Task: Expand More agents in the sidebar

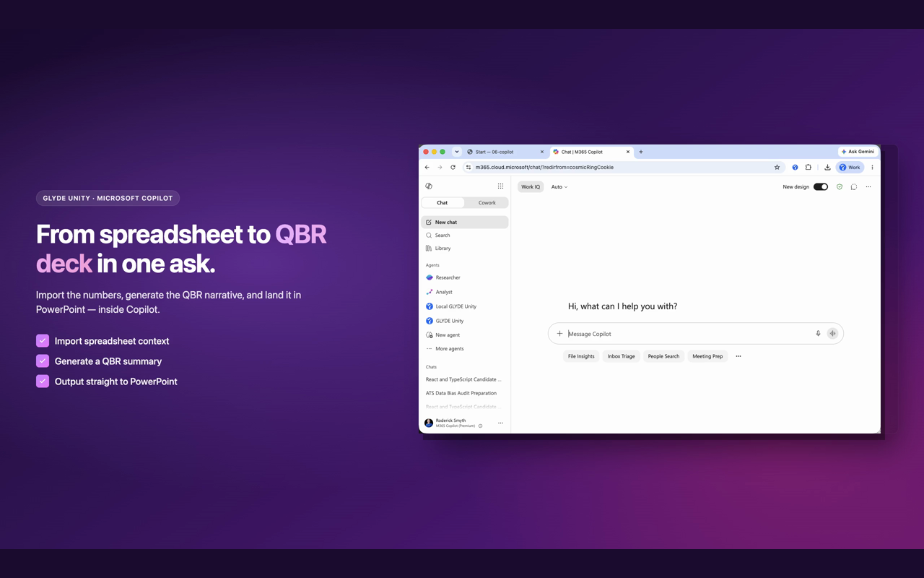Action: [445, 349]
